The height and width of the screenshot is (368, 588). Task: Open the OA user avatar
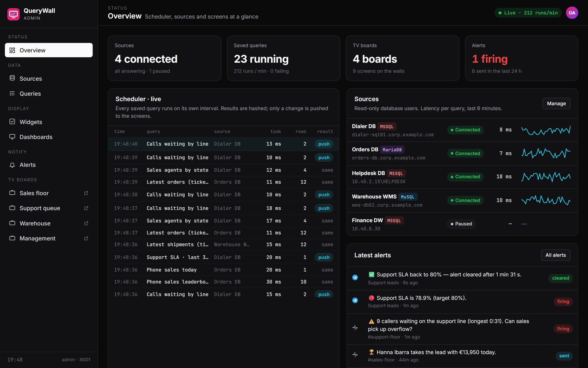(x=572, y=13)
